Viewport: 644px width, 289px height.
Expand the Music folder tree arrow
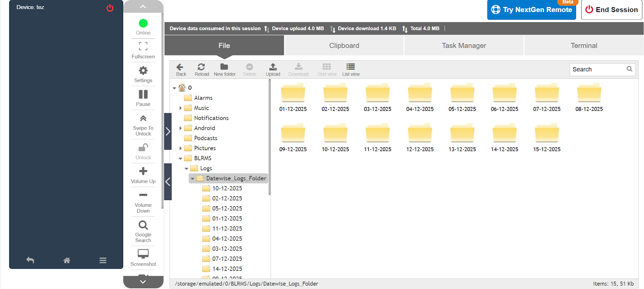(x=180, y=108)
